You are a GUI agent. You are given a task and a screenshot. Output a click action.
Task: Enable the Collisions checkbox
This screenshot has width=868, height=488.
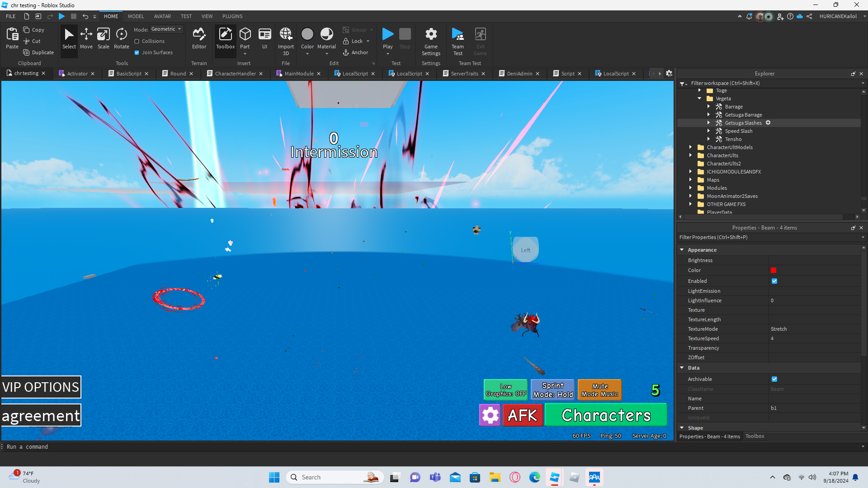[x=137, y=41]
